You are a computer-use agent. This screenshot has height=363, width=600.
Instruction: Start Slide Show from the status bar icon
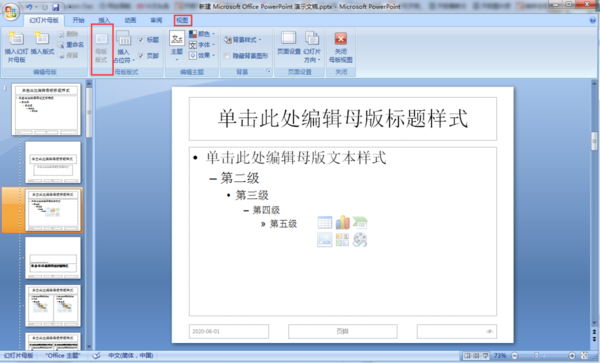tap(485, 356)
